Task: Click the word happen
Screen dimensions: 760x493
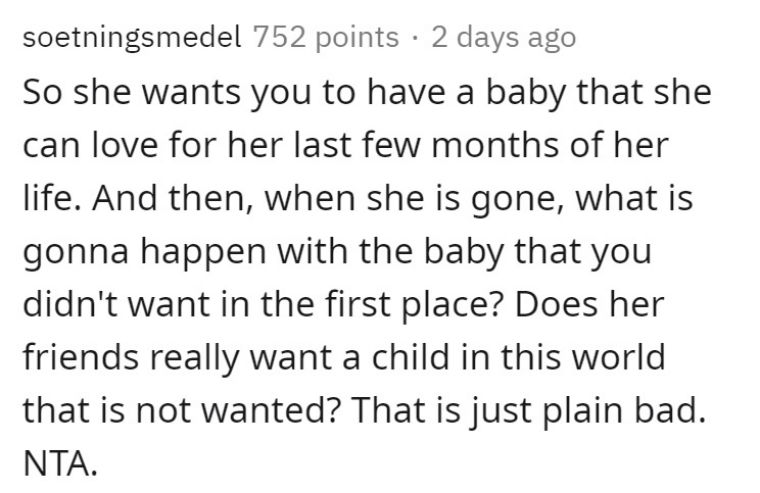Action: 205,254
